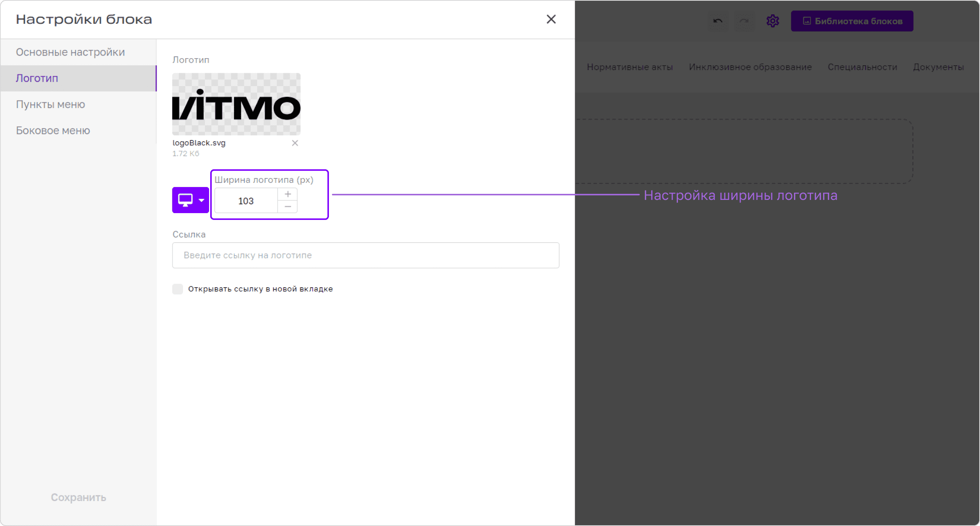Focus the logo link input field
Viewport: 980px width, 526px height.
tap(366, 255)
